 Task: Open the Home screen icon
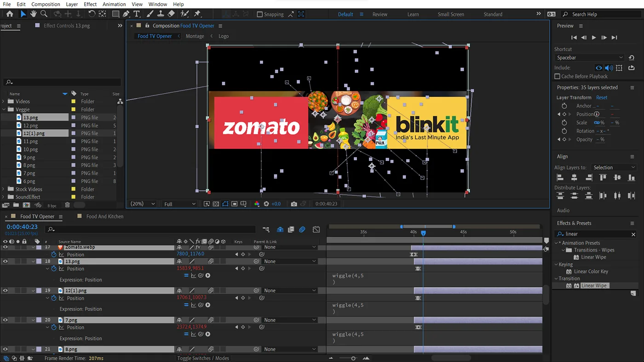(10, 14)
